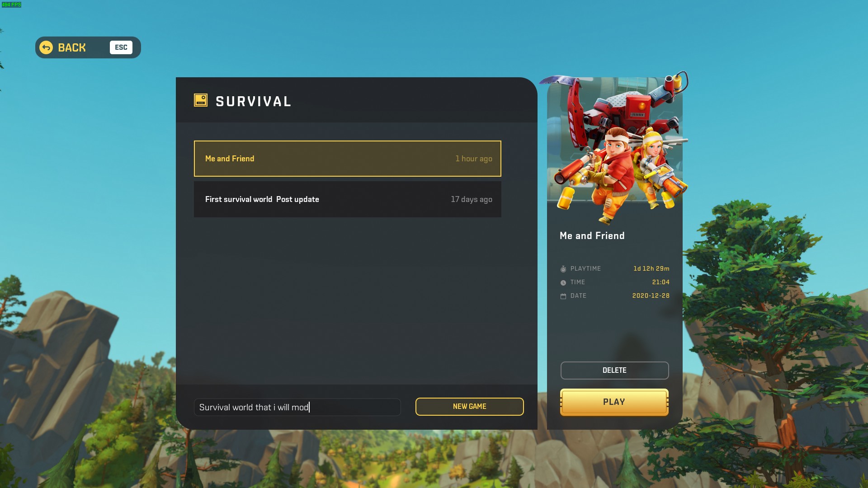Play the selected world
868x488 pixels.
[x=614, y=402]
